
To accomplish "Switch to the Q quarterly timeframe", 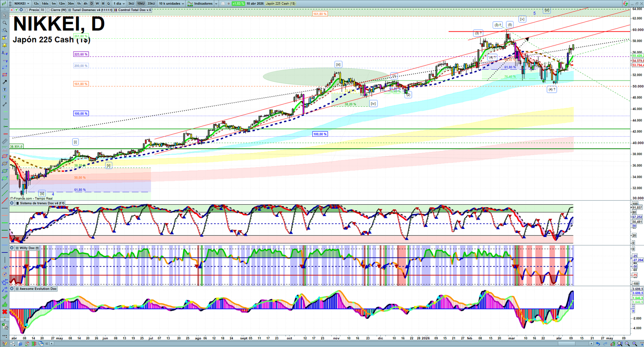I will (108, 4).
